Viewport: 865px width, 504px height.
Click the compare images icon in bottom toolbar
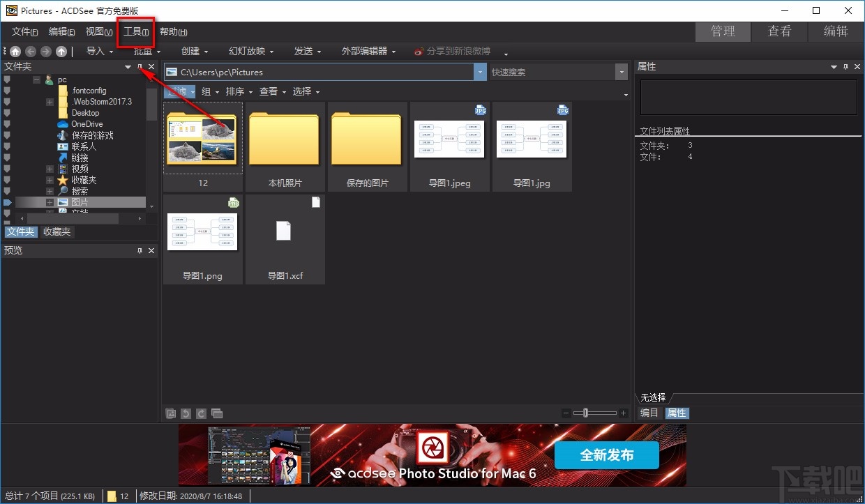[x=217, y=413]
